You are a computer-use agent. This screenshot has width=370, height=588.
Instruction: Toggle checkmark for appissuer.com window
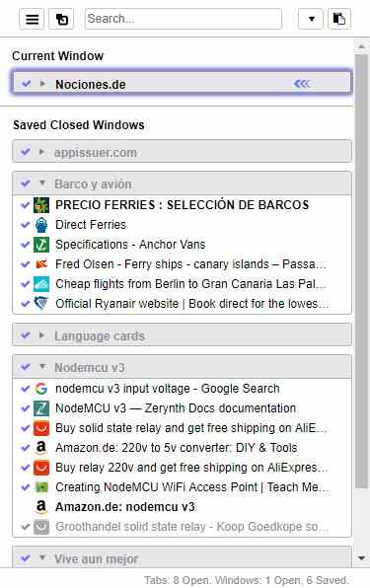[25, 152]
